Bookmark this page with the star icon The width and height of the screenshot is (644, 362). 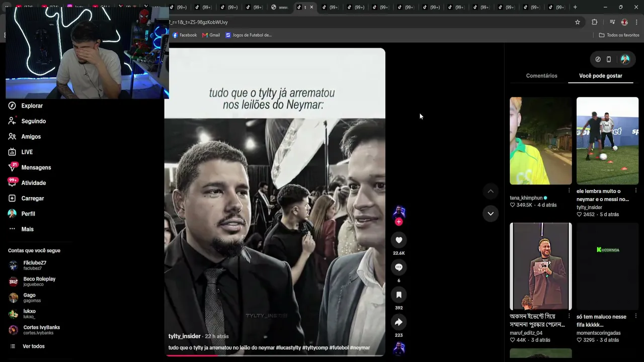(578, 22)
